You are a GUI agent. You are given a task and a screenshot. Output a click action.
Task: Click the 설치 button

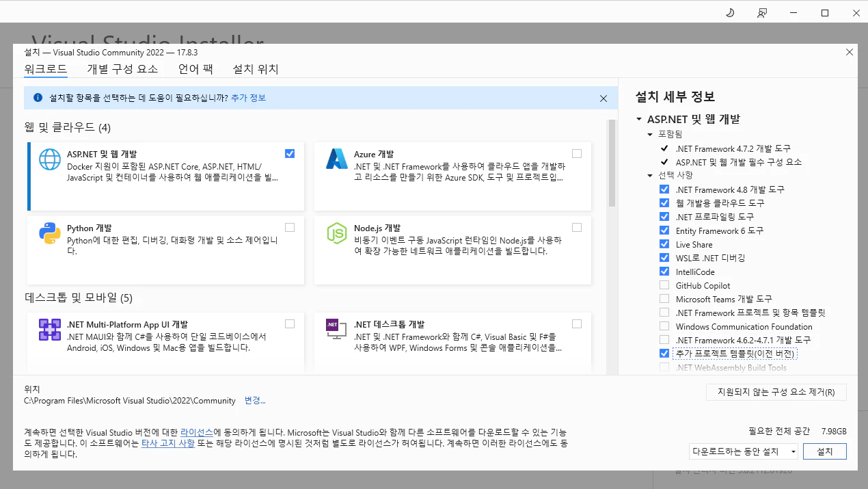825,451
